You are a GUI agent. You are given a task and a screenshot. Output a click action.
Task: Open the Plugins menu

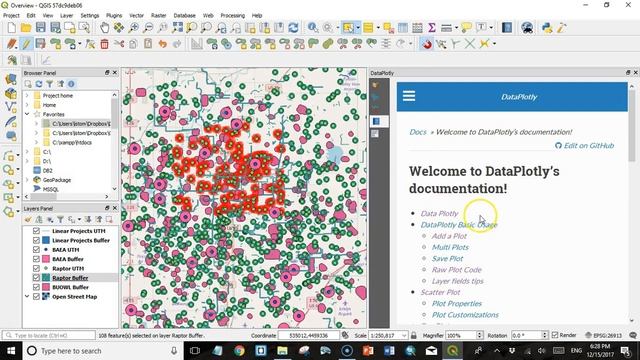[x=114, y=16]
